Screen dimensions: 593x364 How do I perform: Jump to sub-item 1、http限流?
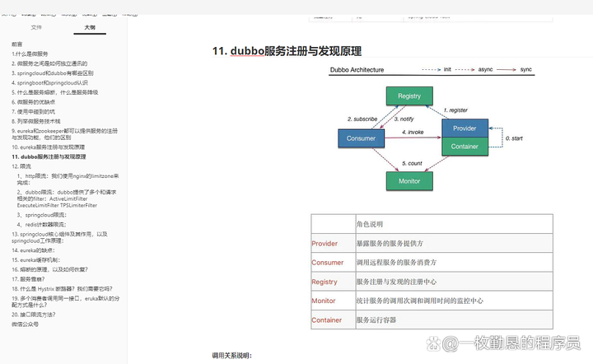[x=68, y=180]
